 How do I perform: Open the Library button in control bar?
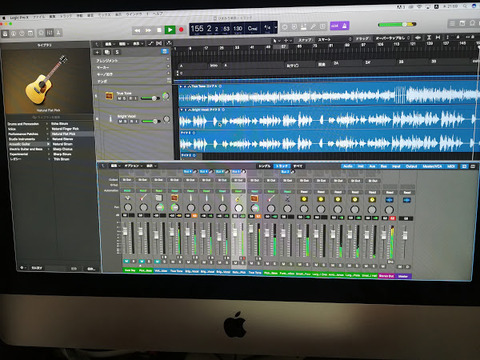[5, 34]
